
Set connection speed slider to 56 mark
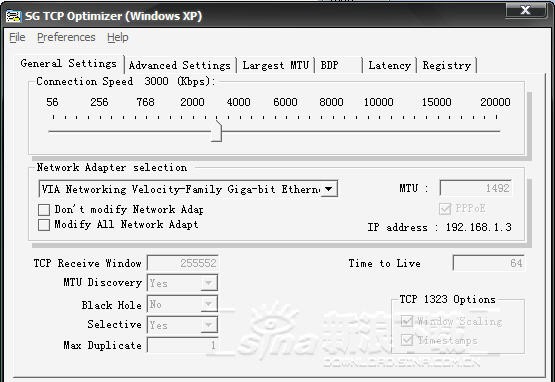[53, 131]
